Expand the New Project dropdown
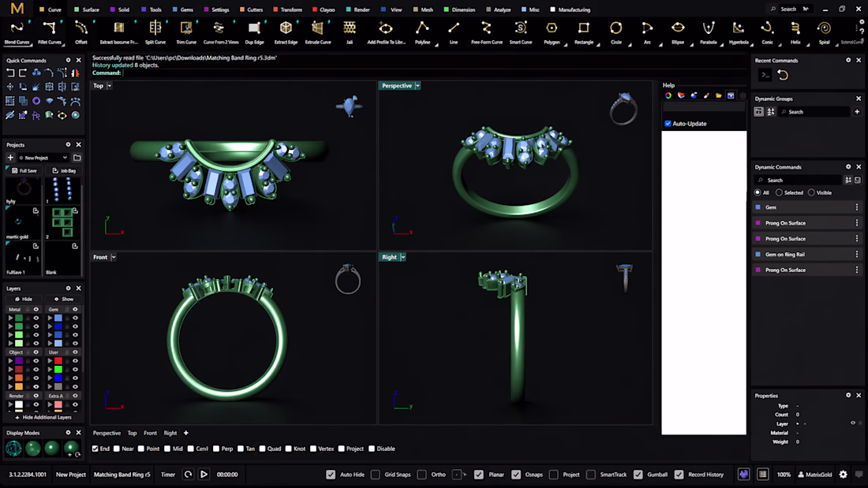 (66, 158)
